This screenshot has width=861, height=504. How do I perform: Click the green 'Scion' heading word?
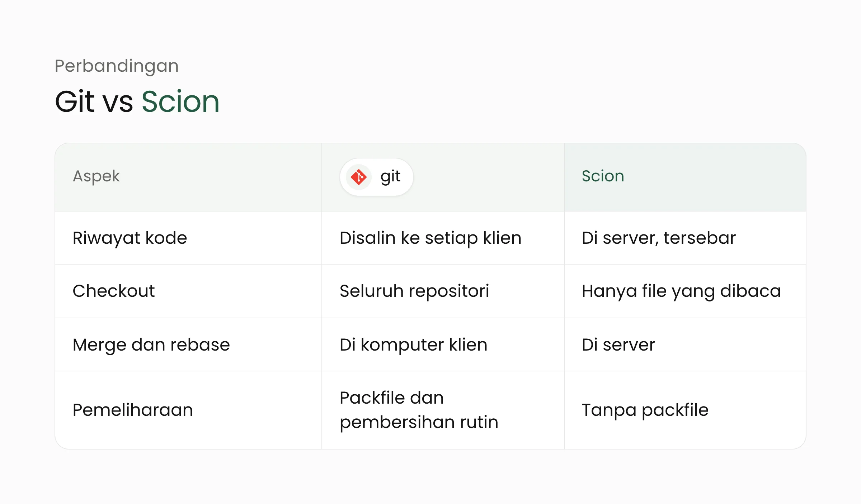coord(180,101)
